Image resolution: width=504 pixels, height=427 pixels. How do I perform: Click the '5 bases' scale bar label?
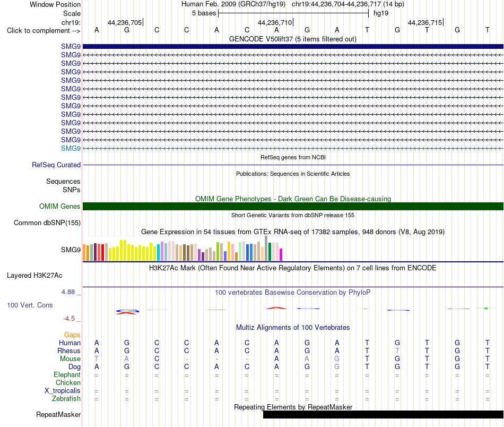click(x=204, y=13)
